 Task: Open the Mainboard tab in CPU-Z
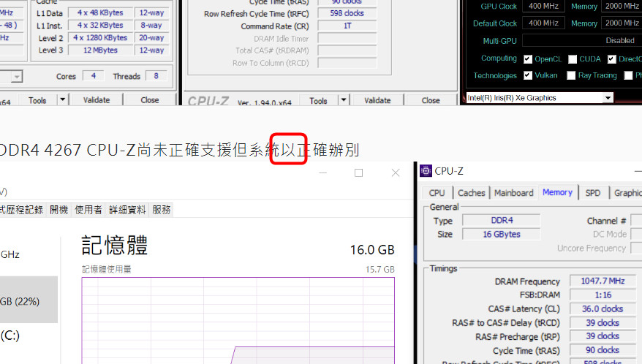click(x=513, y=193)
